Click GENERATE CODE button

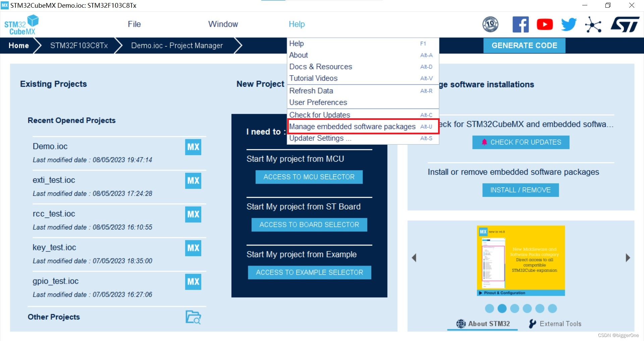[524, 46]
